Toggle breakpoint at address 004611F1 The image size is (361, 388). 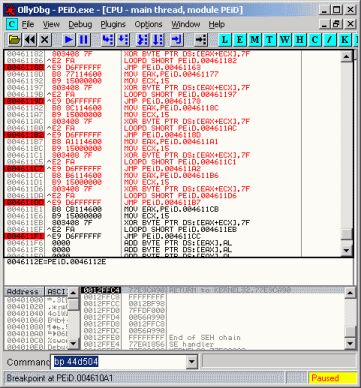point(25,236)
